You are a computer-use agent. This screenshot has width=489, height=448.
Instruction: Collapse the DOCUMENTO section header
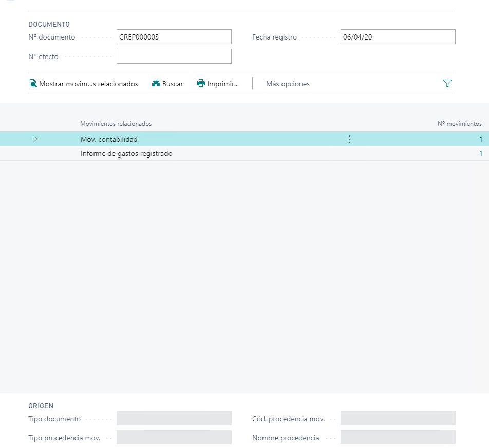pyautogui.click(x=49, y=24)
